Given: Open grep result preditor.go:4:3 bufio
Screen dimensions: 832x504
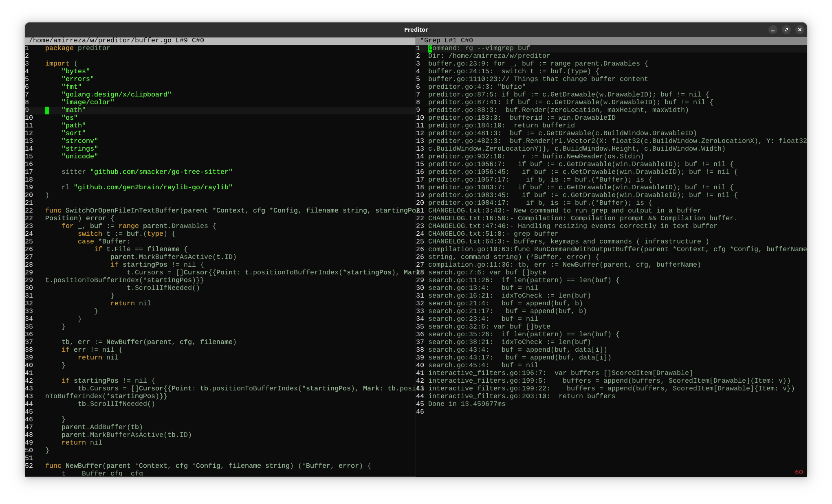Looking at the screenshot, I should 477,87.
